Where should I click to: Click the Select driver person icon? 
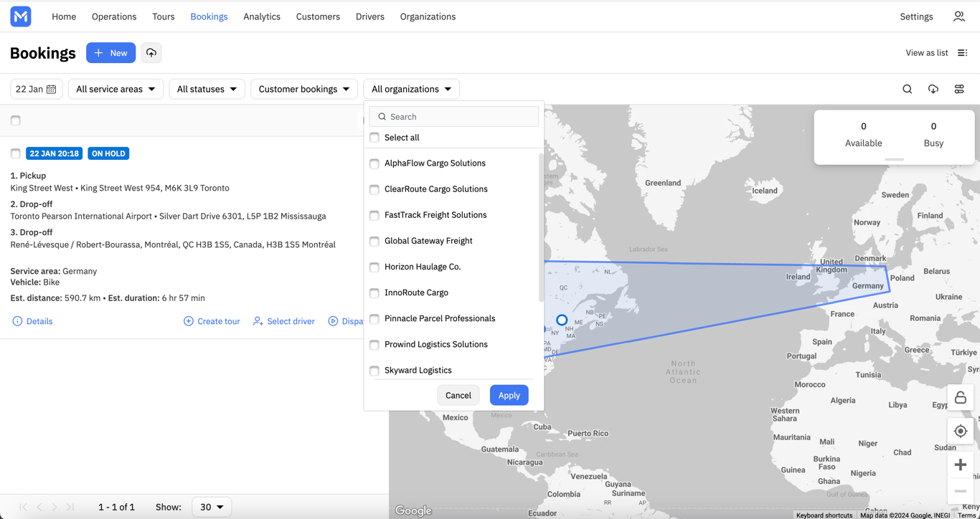pos(258,321)
